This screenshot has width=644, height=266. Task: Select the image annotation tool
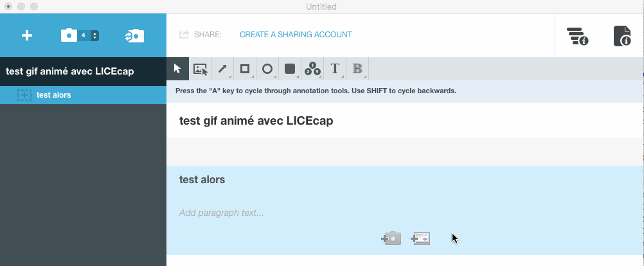[x=201, y=69]
